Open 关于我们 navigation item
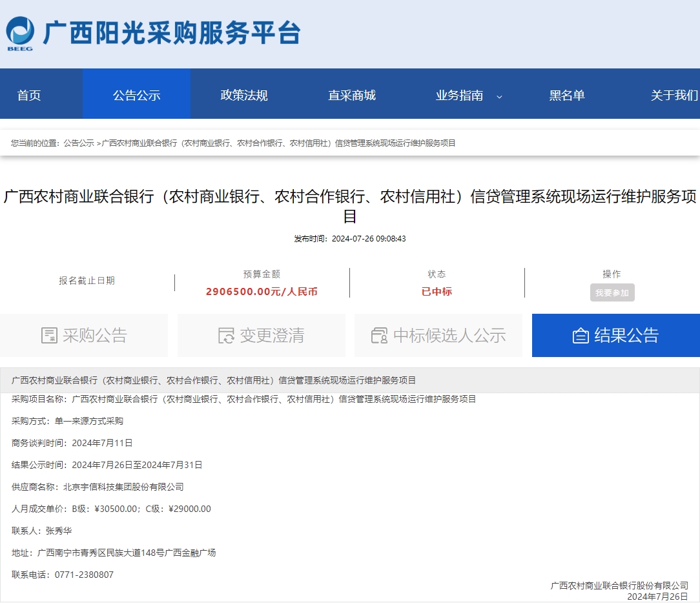 pyautogui.click(x=675, y=95)
